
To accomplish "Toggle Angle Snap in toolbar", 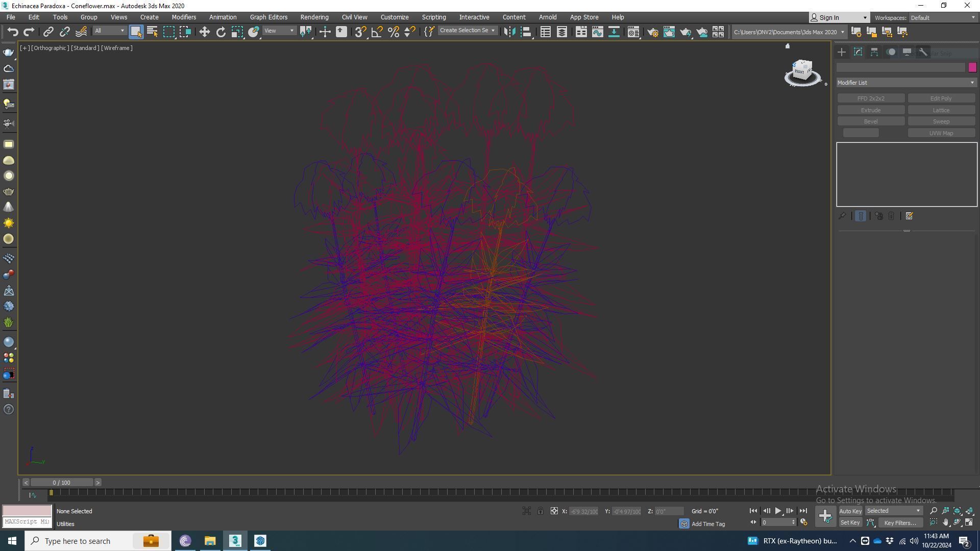I will click(x=377, y=32).
